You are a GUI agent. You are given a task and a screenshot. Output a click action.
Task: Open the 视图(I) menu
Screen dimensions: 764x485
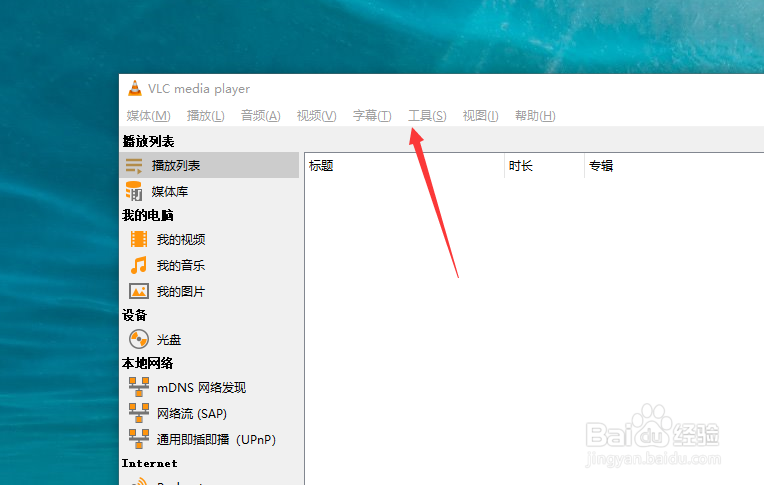(480, 116)
